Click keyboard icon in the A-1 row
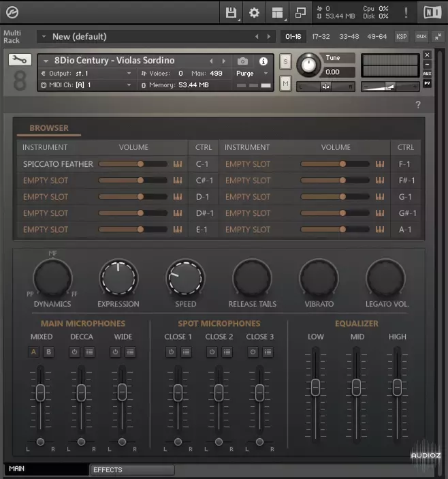The image size is (448, 479). pos(380,230)
